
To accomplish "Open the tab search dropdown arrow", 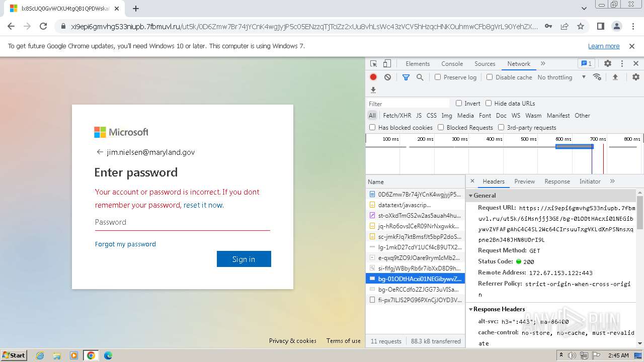I will click(584, 9).
